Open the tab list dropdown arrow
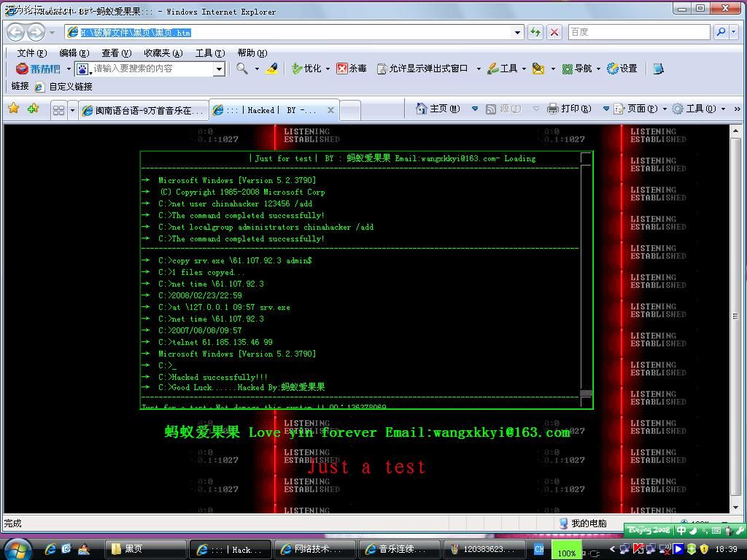 click(x=72, y=111)
